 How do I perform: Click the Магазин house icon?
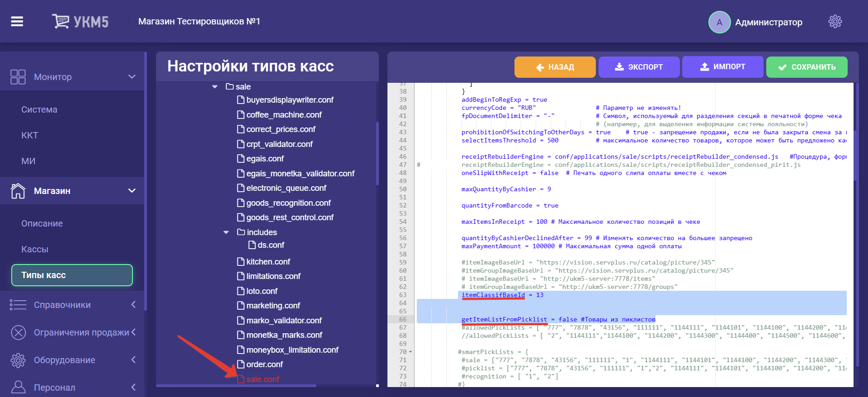click(18, 191)
